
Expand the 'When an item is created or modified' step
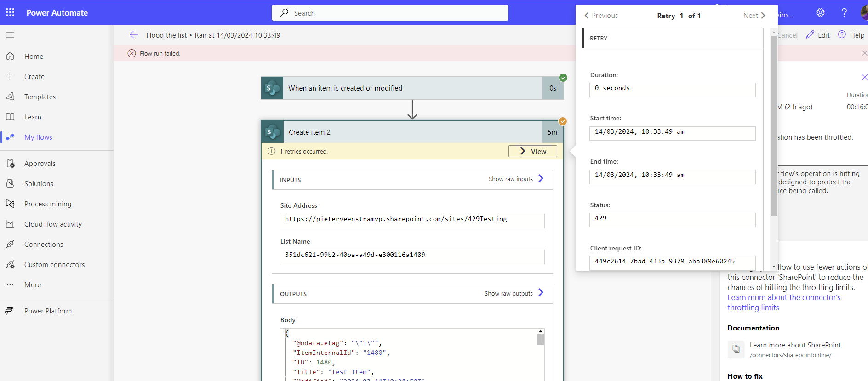[412, 88]
